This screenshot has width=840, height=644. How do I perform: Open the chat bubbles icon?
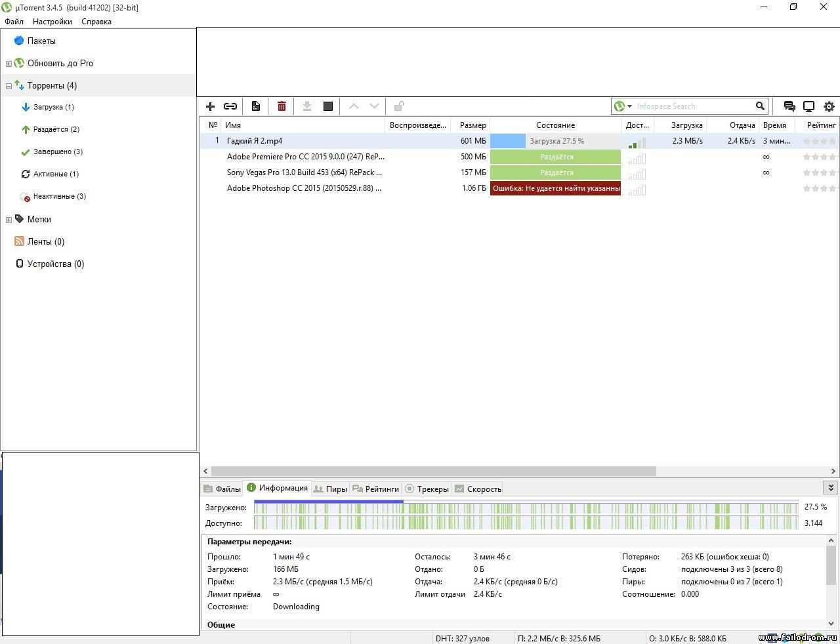(x=789, y=106)
